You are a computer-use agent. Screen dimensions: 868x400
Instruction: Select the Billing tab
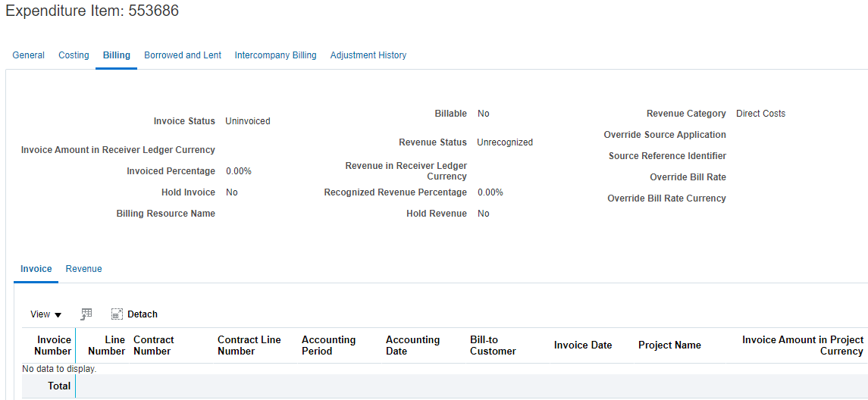(116, 55)
